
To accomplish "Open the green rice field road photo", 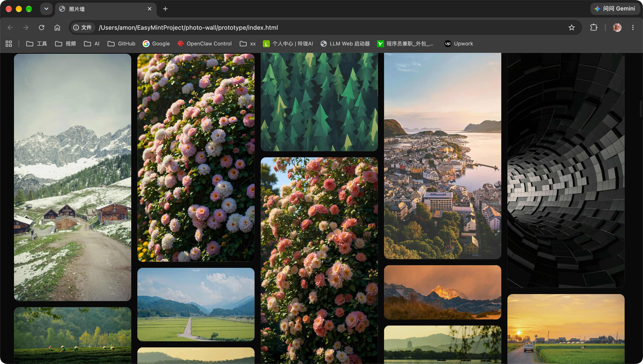I will (x=196, y=305).
